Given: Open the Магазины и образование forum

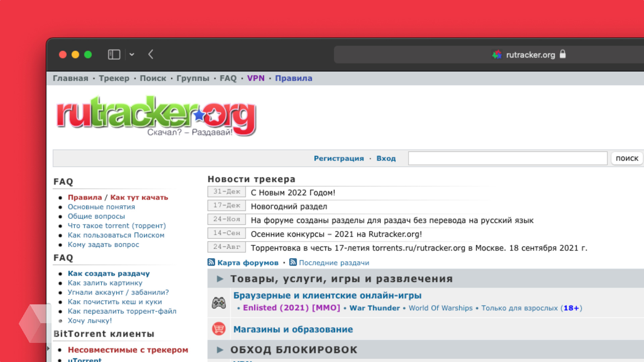Looking at the screenshot, I should coord(293,329).
